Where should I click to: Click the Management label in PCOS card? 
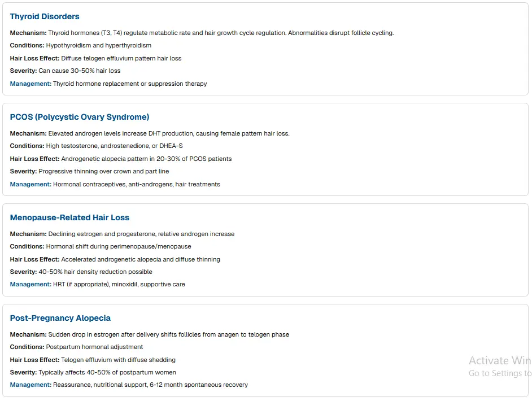(30, 185)
